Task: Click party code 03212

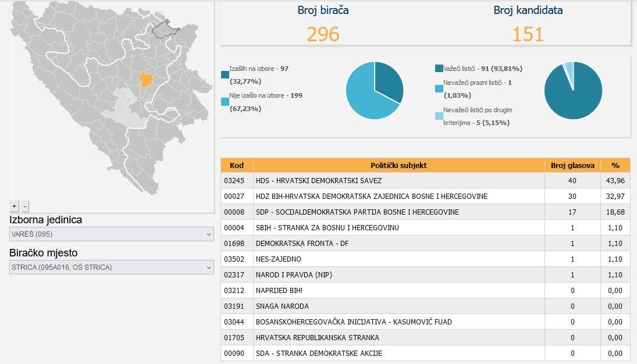Action: pyautogui.click(x=234, y=291)
